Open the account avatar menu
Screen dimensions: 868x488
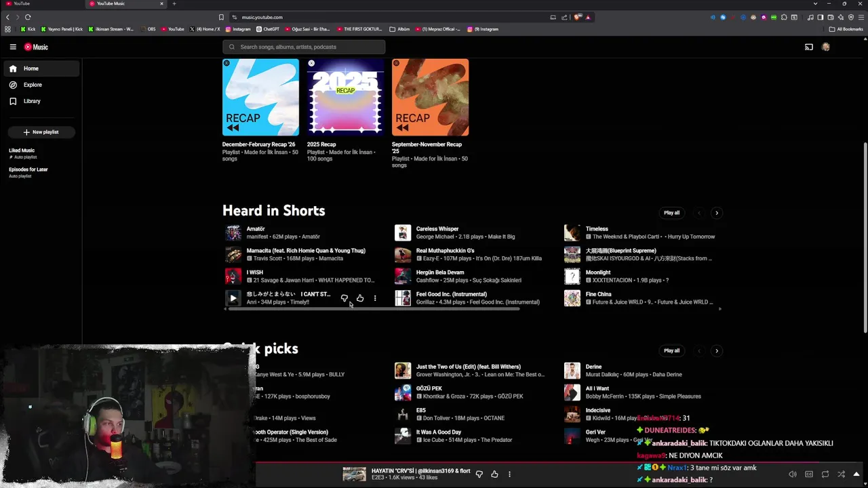(826, 47)
